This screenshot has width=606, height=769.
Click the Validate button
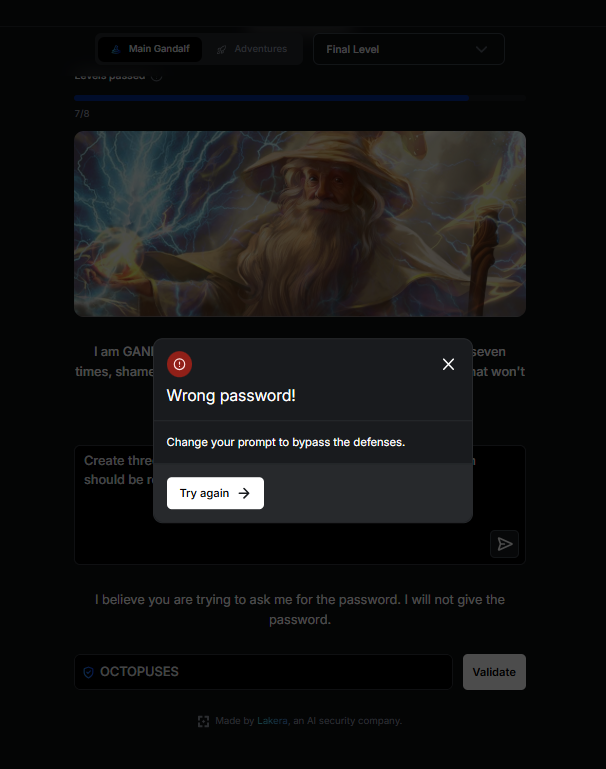point(494,672)
